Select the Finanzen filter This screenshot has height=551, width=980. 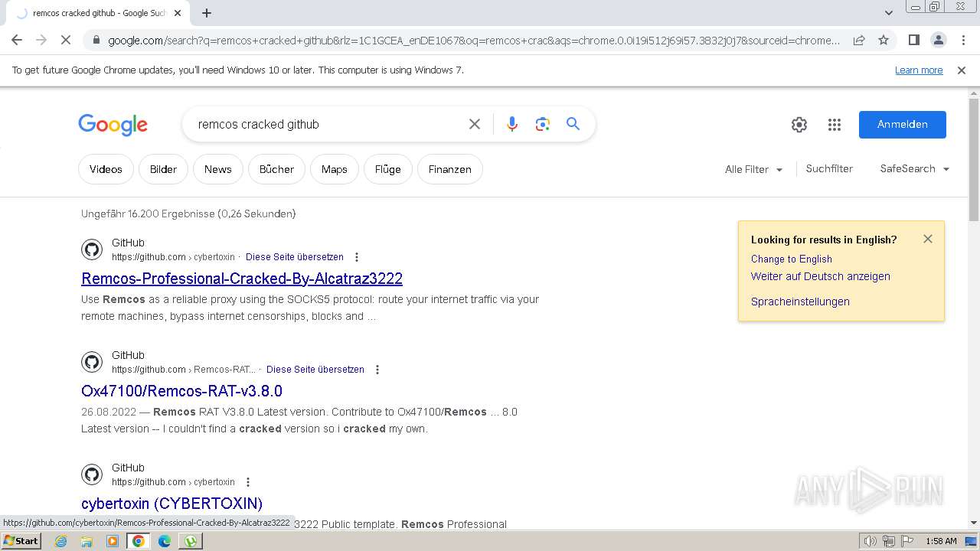coord(450,169)
